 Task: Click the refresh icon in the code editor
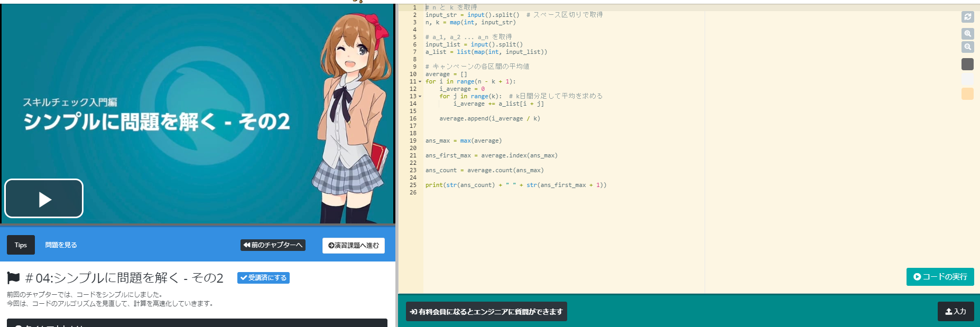tap(967, 17)
